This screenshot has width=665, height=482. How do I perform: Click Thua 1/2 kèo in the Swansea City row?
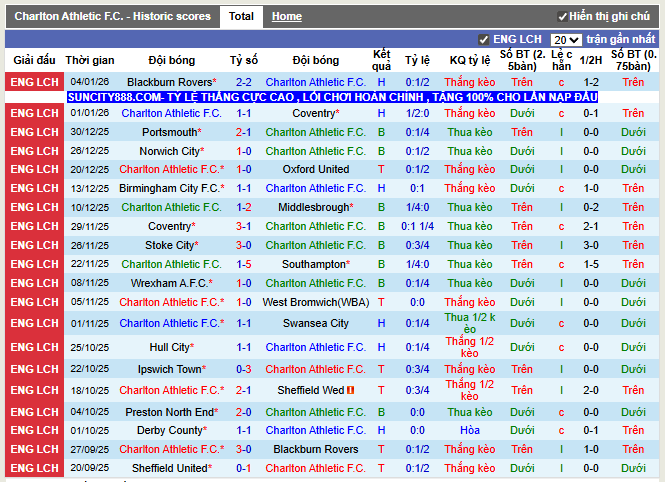tap(469, 323)
